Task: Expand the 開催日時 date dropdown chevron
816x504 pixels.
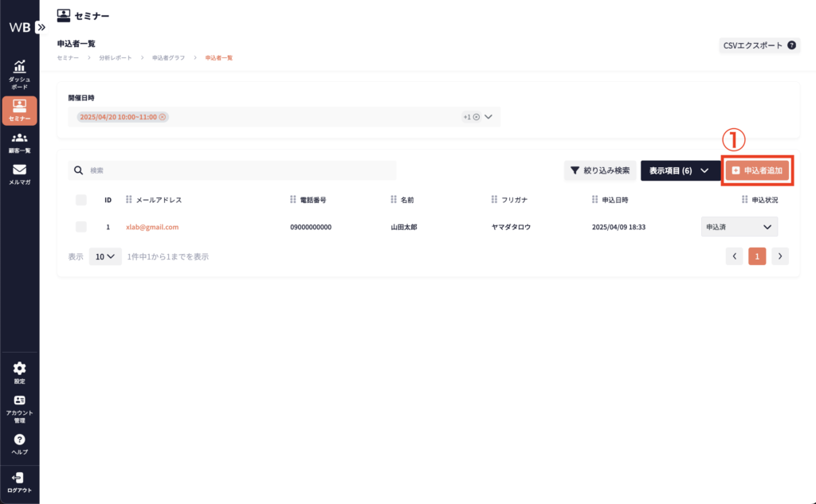Action: pos(488,117)
